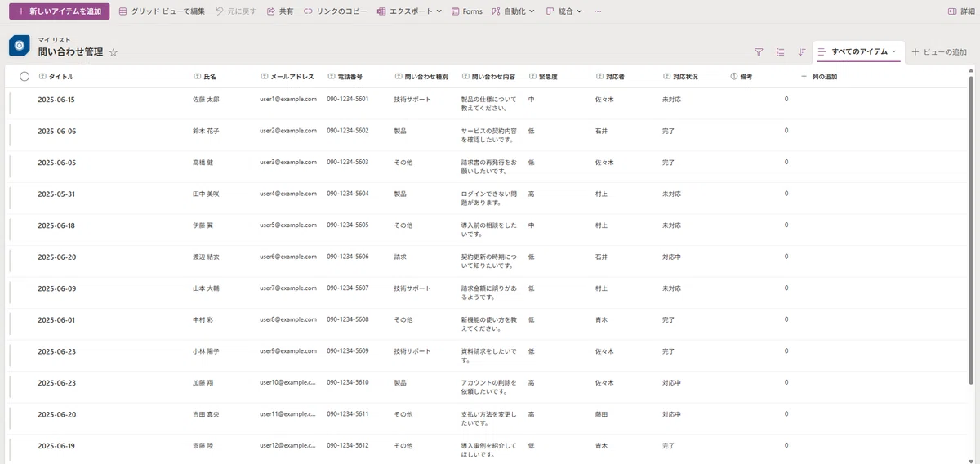Toggle the select-all items circle
This screenshot has height=464, width=980.
tap(24, 76)
